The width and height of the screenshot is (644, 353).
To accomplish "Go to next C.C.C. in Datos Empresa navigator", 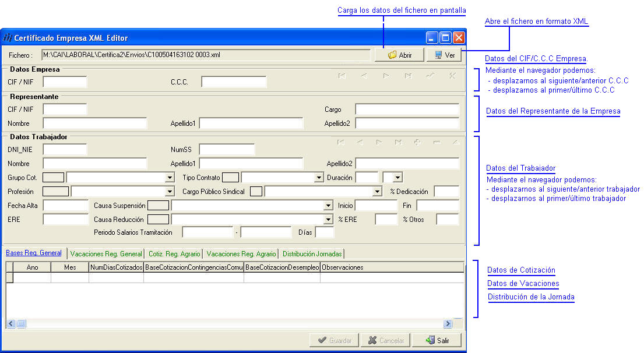I will 386,76.
